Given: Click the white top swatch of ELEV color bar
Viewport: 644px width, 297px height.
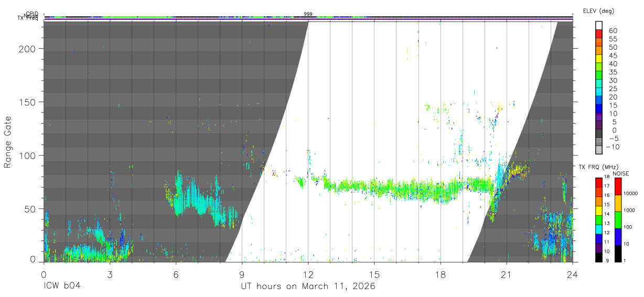Looking at the screenshot, I should pyautogui.click(x=599, y=25).
